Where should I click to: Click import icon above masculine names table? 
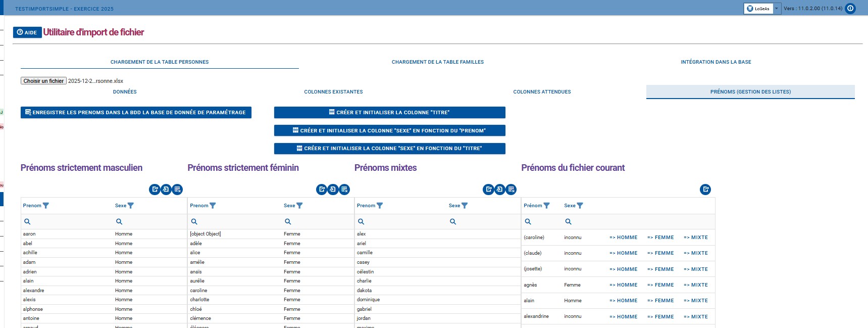tap(166, 190)
